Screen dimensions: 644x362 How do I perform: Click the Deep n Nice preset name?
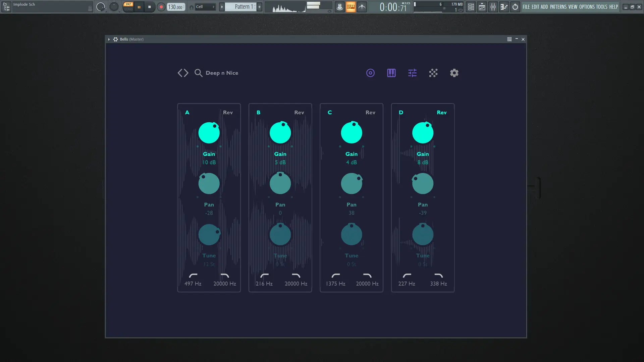coord(222,73)
